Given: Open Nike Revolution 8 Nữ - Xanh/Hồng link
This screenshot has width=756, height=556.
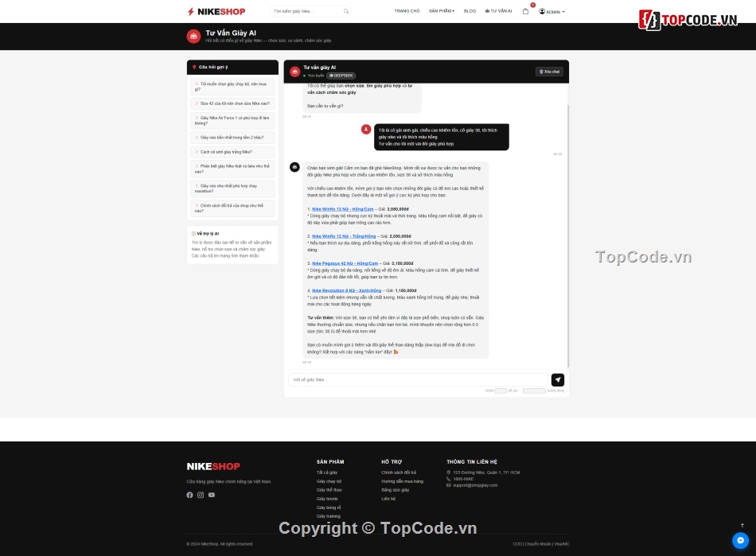Looking at the screenshot, I should click(346, 290).
